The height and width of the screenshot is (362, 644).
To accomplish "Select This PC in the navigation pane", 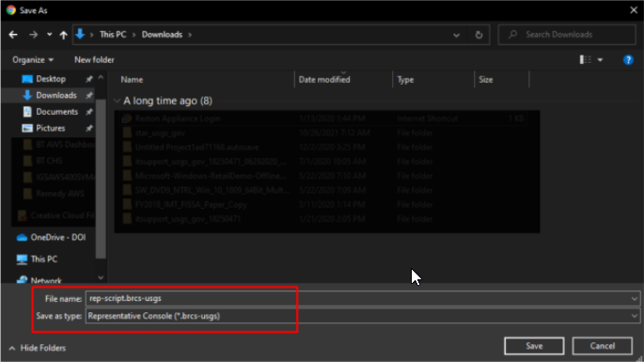I will [44, 260].
